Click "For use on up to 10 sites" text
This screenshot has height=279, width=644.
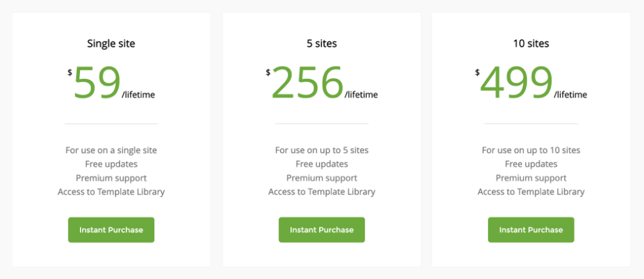click(x=531, y=151)
